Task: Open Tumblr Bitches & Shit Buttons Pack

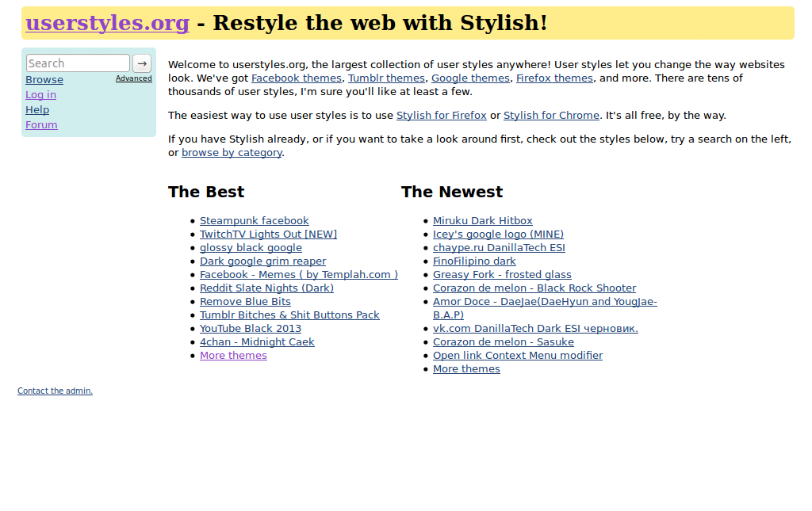Action: pyautogui.click(x=289, y=315)
